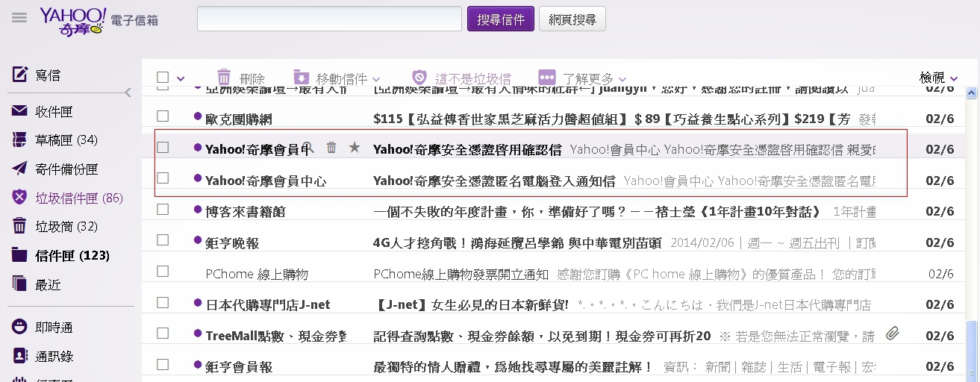
Task: Open 收件匣 inbox envelope icon
Action: [x=20, y=111]
